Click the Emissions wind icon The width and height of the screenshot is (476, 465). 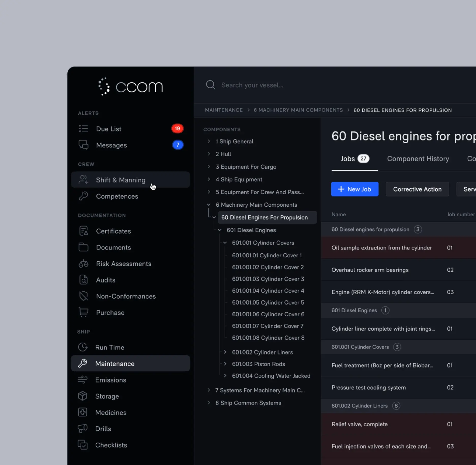83,380
